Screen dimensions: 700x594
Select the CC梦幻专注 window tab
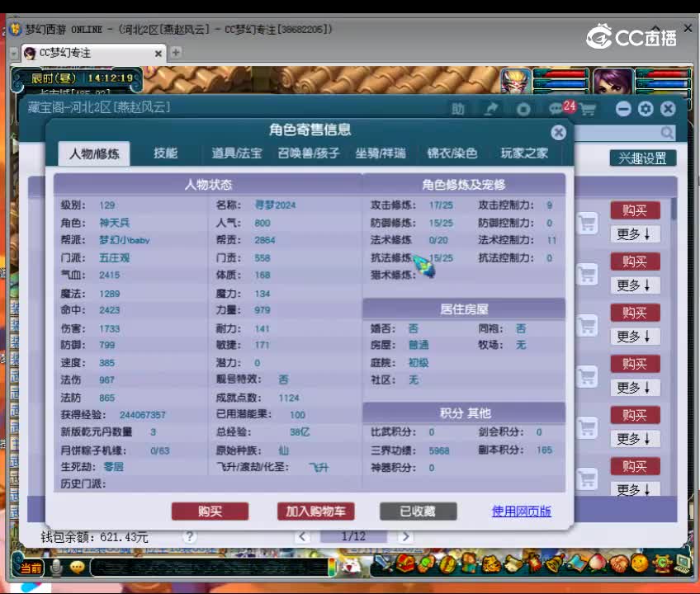[x=94, y=53]
